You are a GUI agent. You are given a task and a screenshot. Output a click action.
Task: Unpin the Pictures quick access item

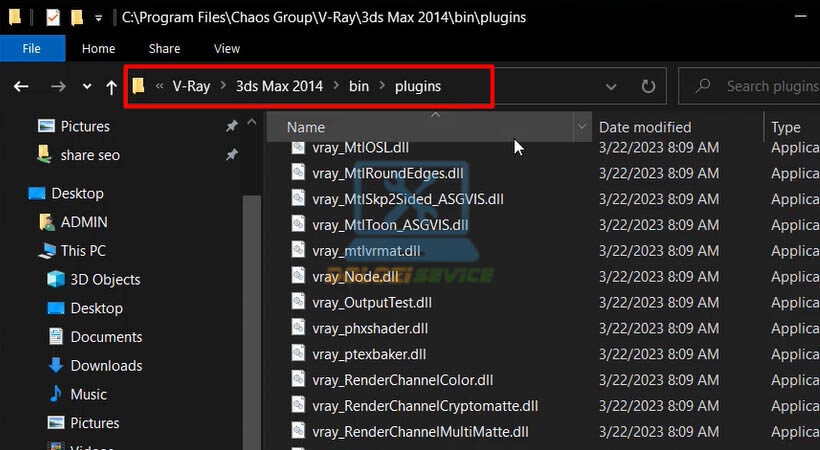tap(232, 126)
